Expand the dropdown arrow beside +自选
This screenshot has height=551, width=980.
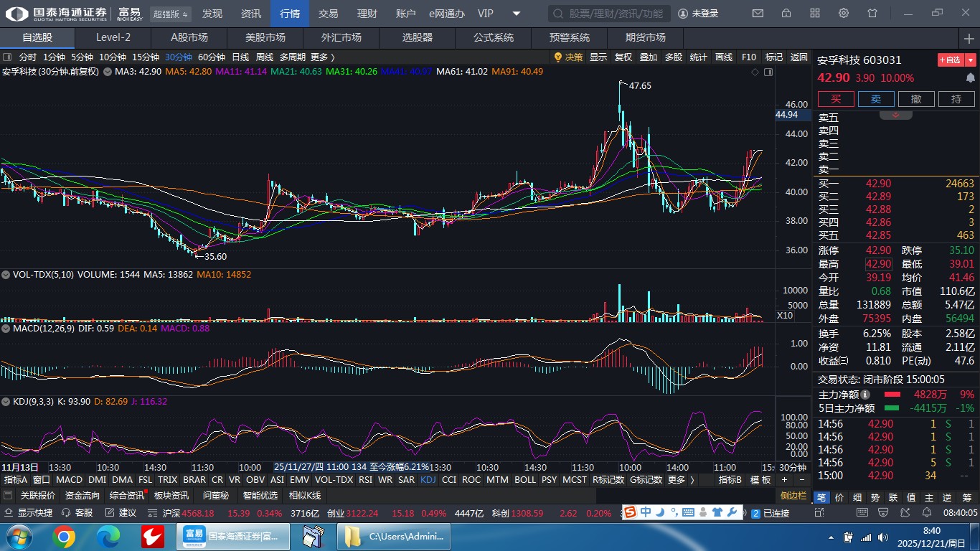[x=971, y=60]
